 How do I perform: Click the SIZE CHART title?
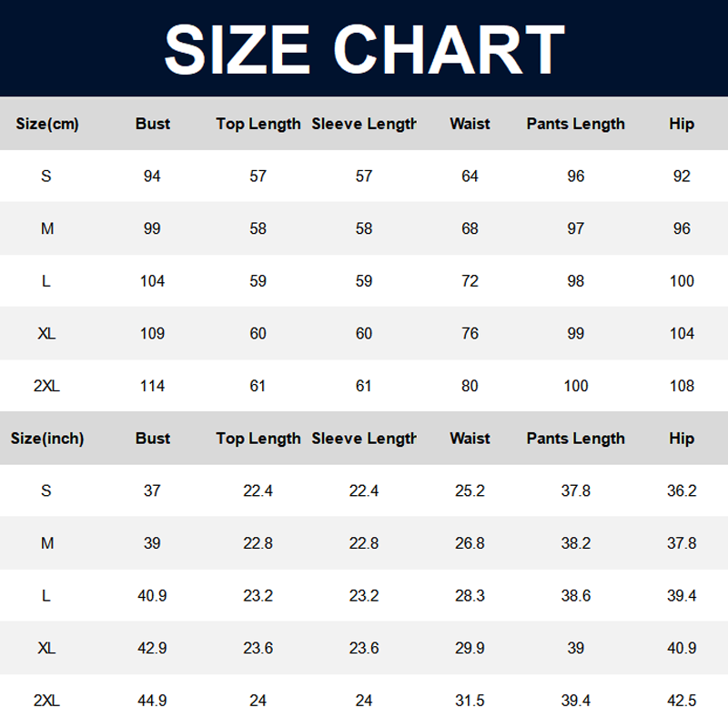coord(364,48)
